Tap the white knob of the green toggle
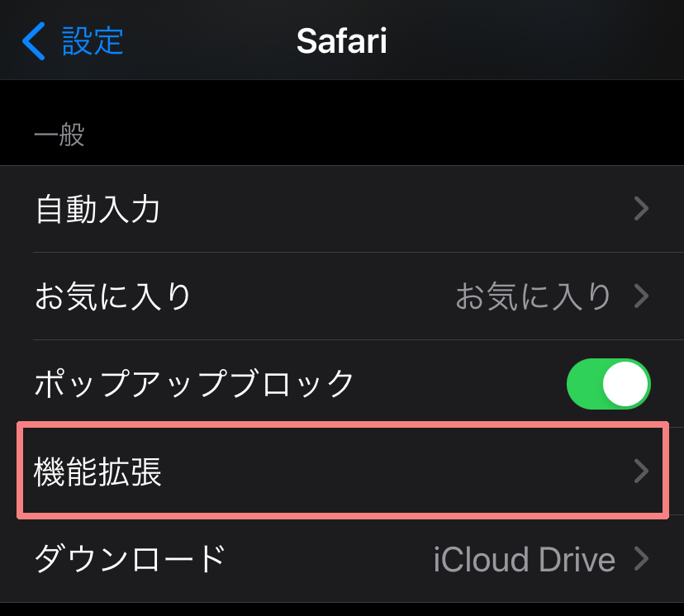This screenshot has width=684, height=616. pyautogui.click(x=625, y=384)
